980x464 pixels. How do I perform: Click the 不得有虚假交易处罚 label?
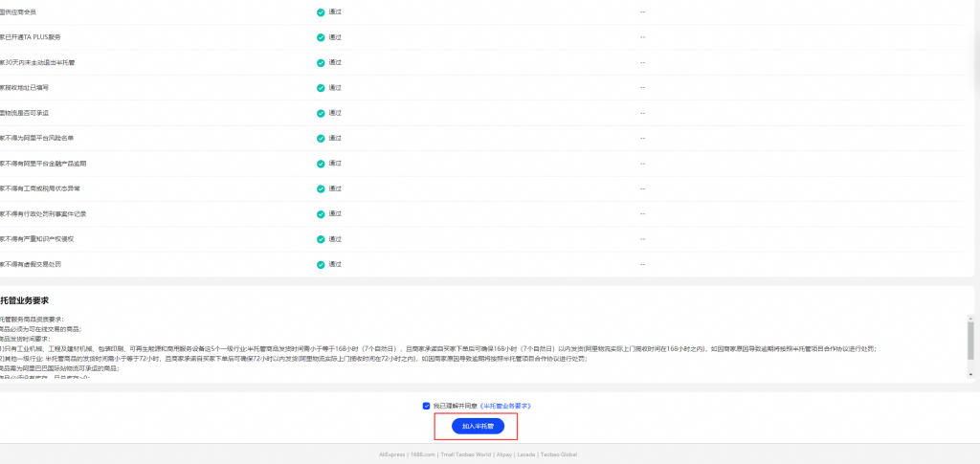(x=31, y=264)
